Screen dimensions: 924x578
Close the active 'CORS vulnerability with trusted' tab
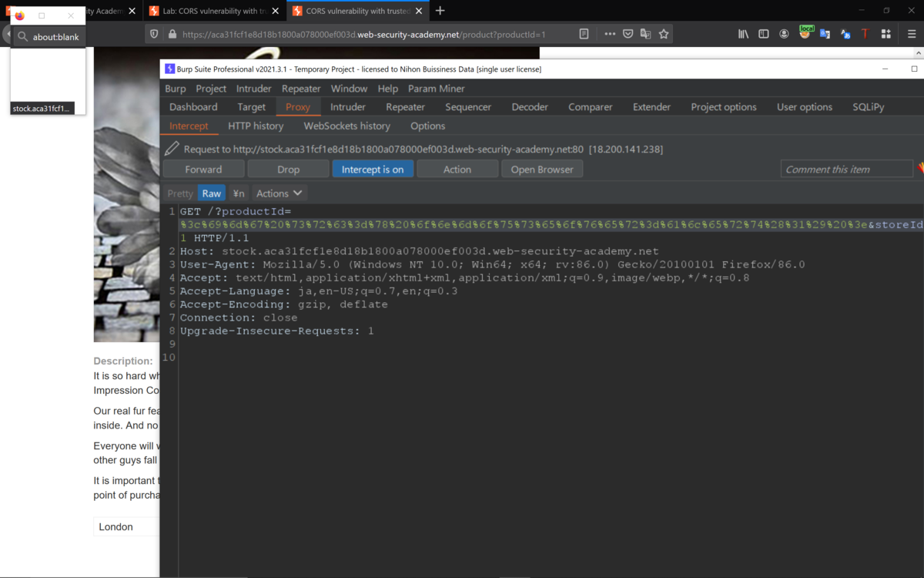(418, 11)
